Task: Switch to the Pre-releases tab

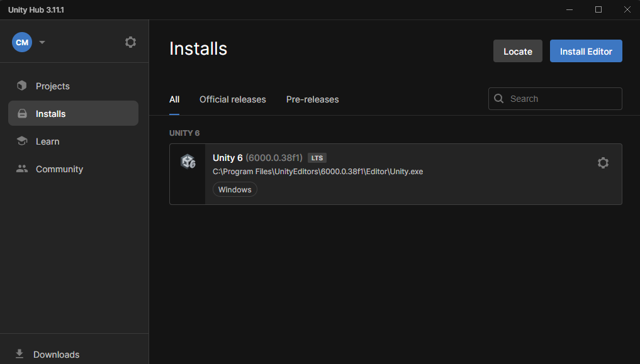Action: tap(312, 99)
